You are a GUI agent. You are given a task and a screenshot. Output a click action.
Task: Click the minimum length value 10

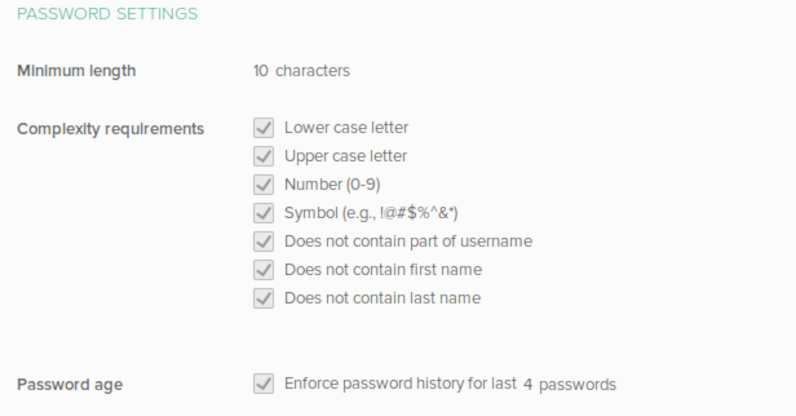tap(260, 71)
